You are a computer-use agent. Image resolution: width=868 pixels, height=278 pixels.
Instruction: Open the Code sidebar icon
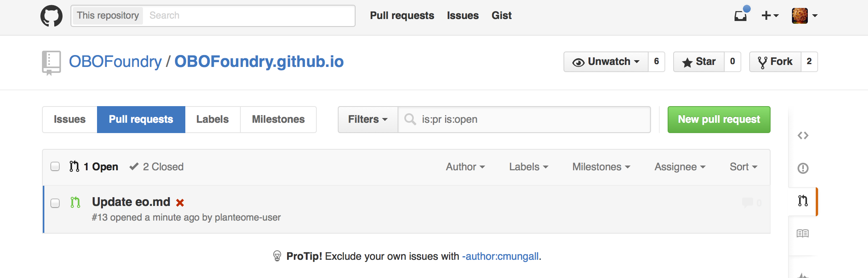pos(803,135)
